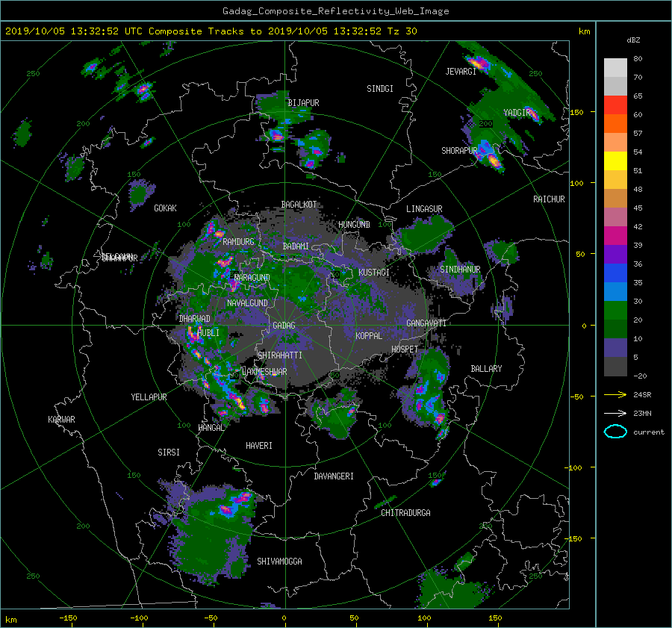This screenshot has width=672, height=628.
Task: Click the large rain echo northwest of Shivamogga
Action: pos(212,534)
